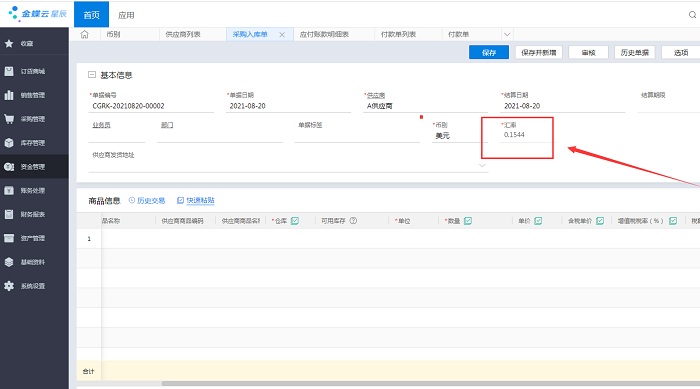Open the 收藏 favorites star in sidebar

click(9, 43)
